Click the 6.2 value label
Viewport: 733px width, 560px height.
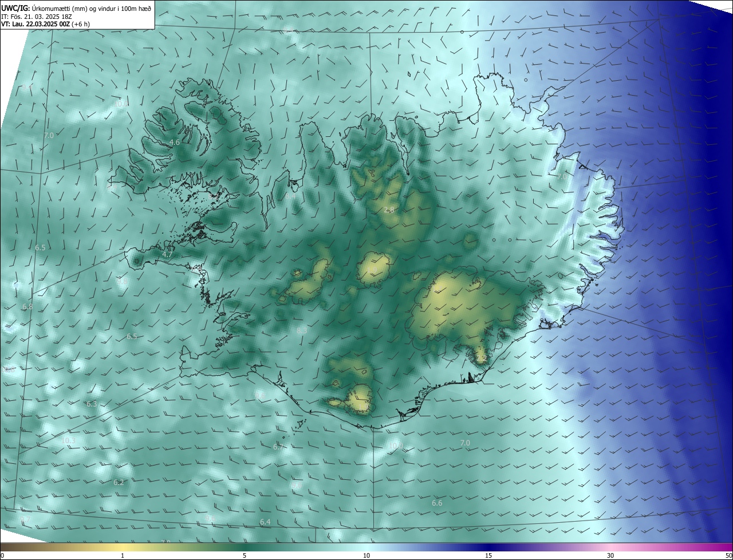pos(119,482)
